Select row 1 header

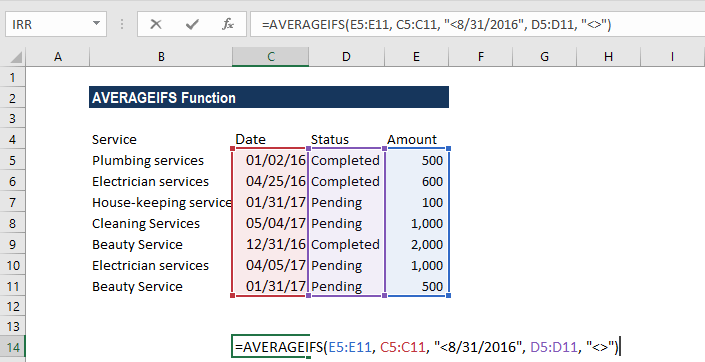[x=13, y=77]
